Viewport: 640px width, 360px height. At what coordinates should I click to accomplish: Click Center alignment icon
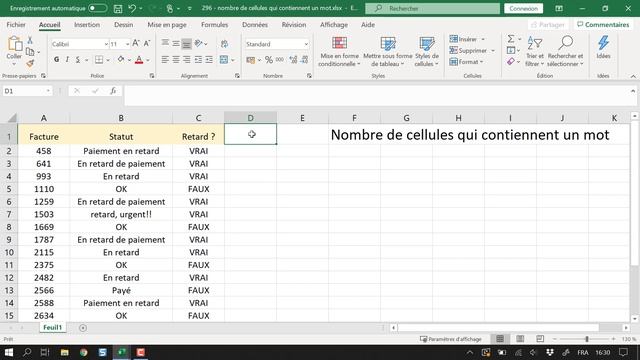point(176,60)
